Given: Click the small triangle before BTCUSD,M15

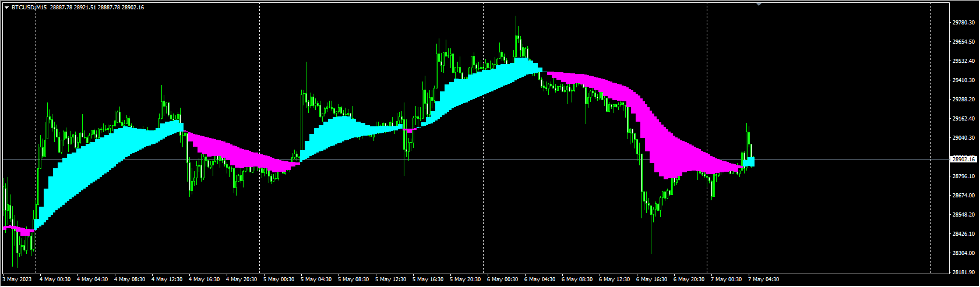Looking at the screenshot, I should point(6,8).
